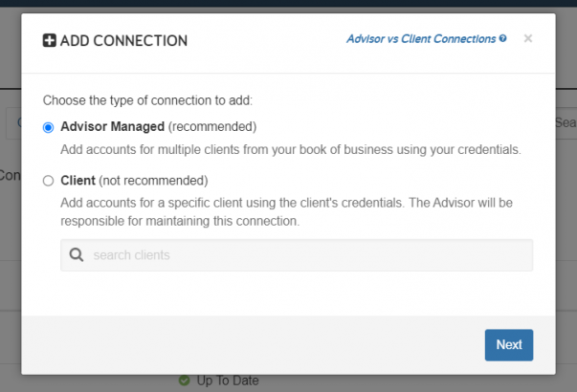Click the gray dialog footer area

tap(289, 345)
